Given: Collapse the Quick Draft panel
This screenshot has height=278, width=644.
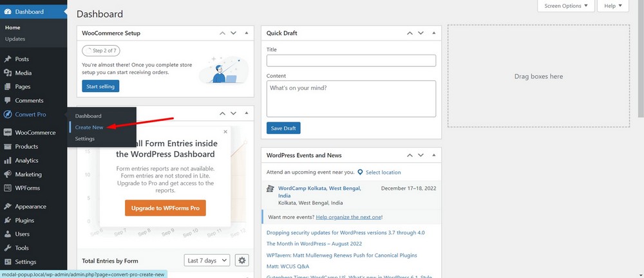Looking at the screenshot, I should (433, 33).
